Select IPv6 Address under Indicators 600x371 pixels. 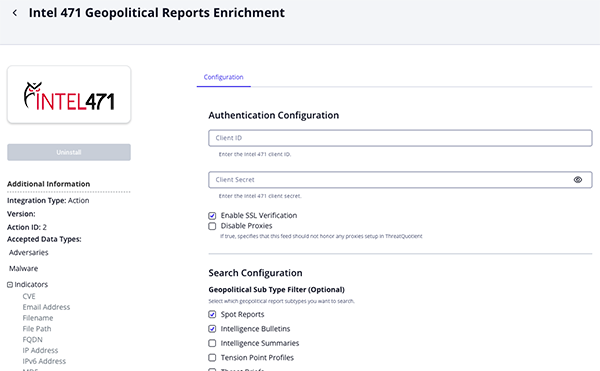point(44,361)
